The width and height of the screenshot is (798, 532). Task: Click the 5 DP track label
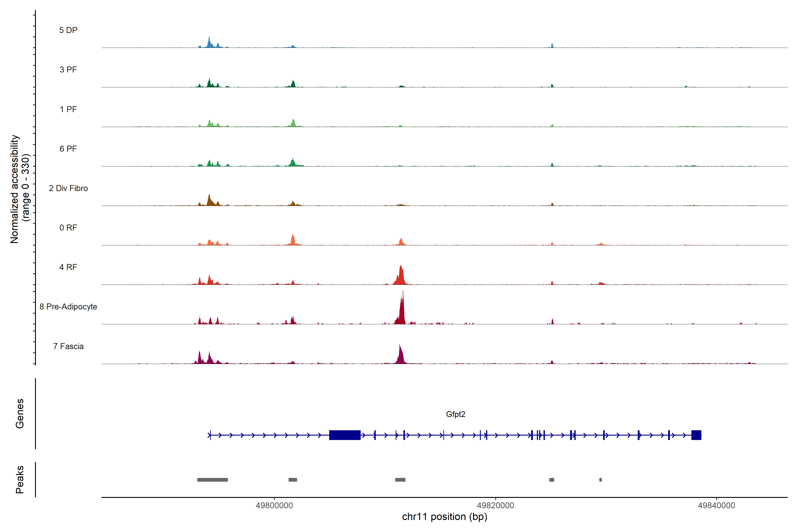68,30
